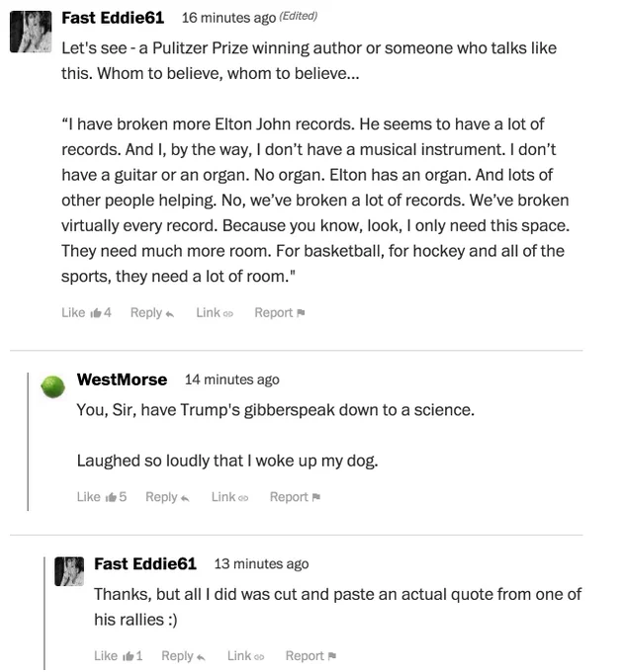The height and width of the screenshot is (672, 622).
Task: Open Fast Eddie61 username on the bottom reply
Action: click(145, 564)
